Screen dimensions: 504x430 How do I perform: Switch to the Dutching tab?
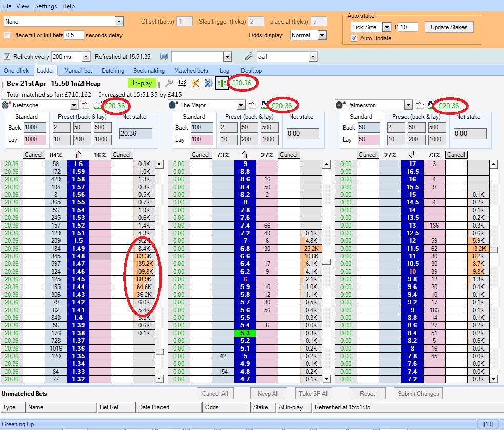point(112,71)
